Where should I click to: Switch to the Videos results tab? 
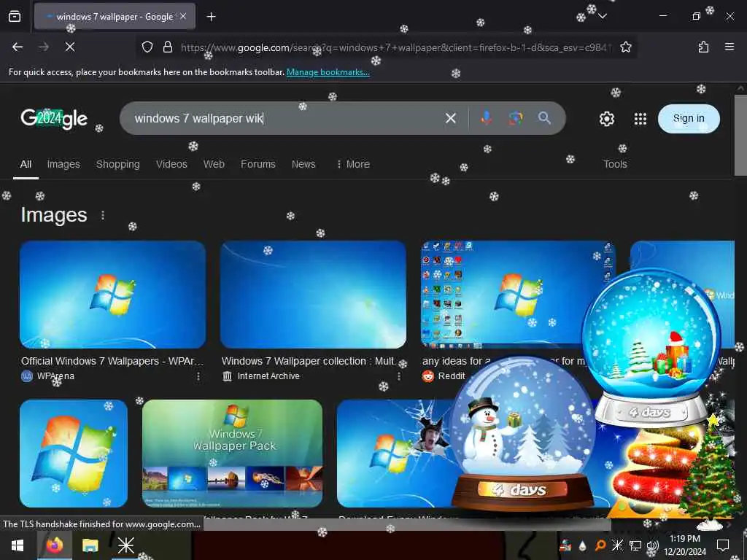171,164
